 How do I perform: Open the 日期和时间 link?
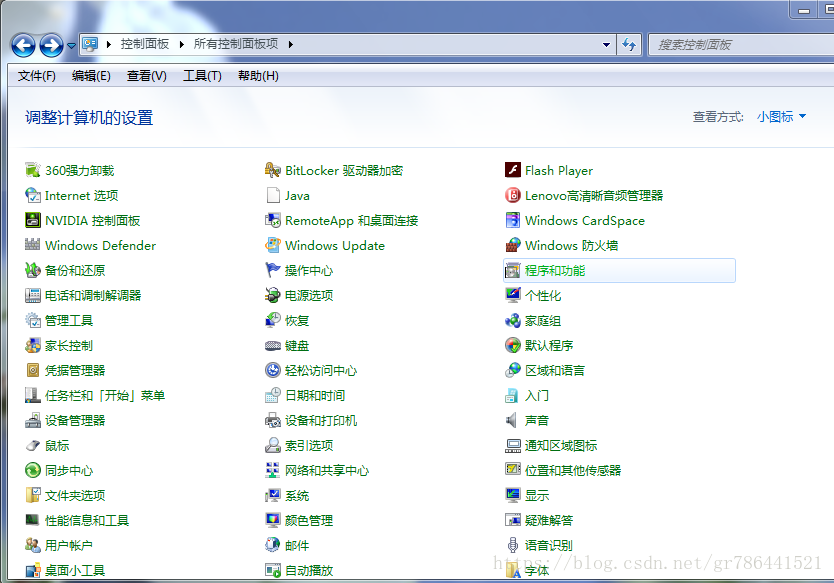tap(315, 395)
